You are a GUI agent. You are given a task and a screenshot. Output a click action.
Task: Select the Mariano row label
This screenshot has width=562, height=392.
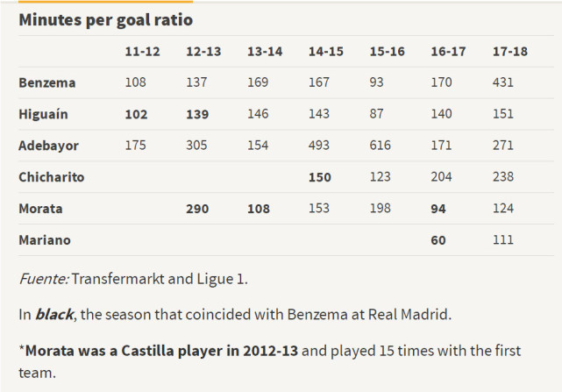coord(43,240)
